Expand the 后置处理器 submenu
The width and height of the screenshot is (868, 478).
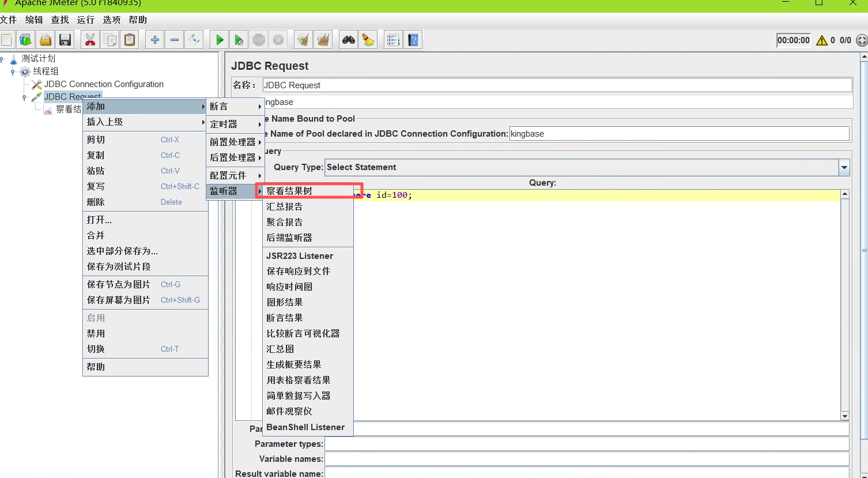click(235, 157)
